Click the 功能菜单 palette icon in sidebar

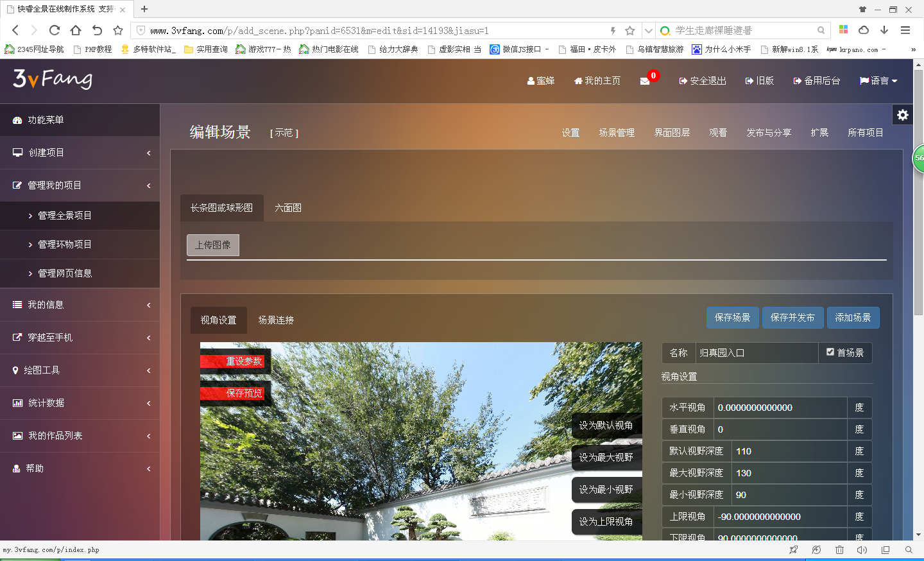(x=17, y=120)
